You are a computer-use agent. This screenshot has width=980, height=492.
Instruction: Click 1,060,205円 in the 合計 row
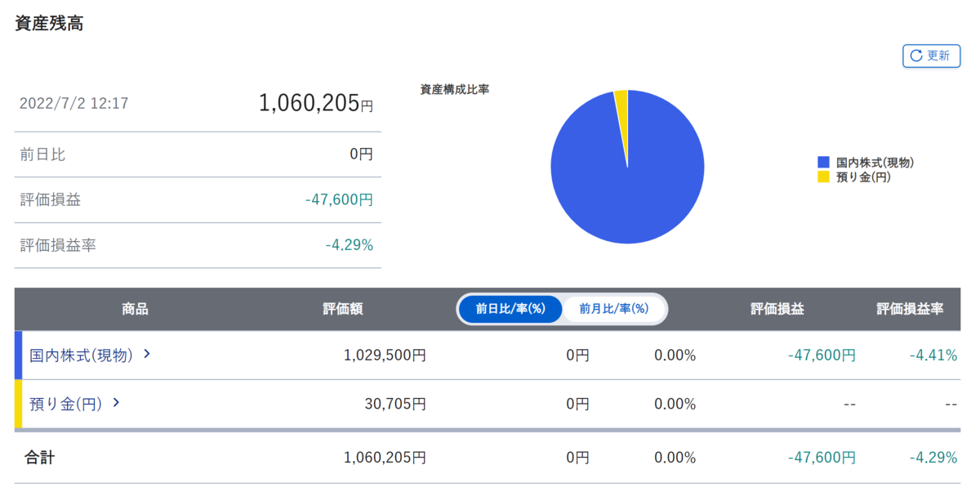point(385,458)
